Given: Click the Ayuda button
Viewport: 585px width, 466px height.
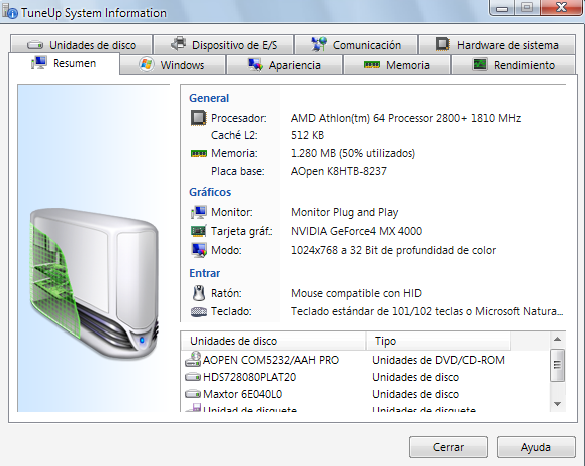Looking at the screenshot, I should (536, 447).
